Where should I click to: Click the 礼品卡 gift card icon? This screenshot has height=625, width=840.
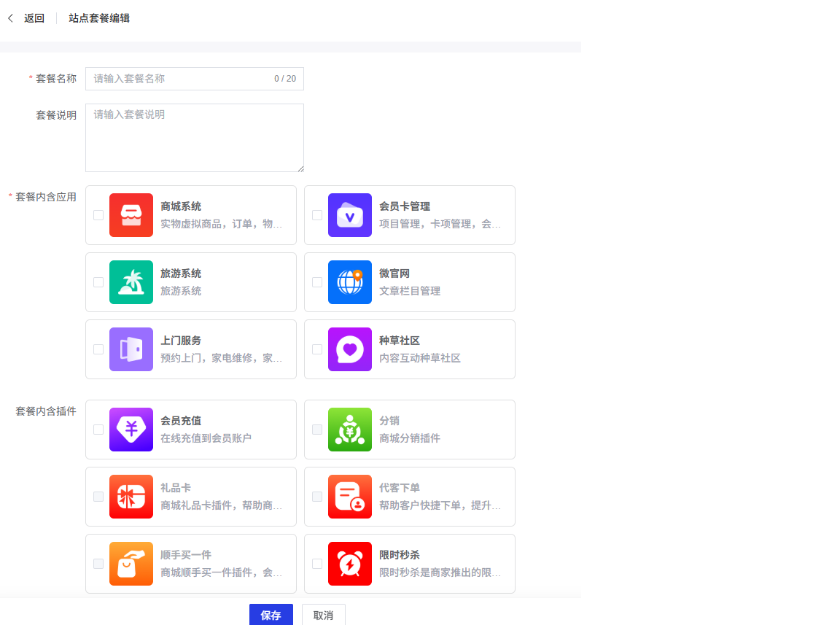click(x=131, y=497)
